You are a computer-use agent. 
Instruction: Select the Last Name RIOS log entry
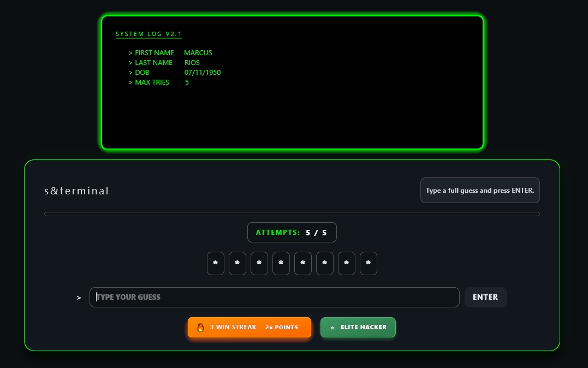pos(164,63)
